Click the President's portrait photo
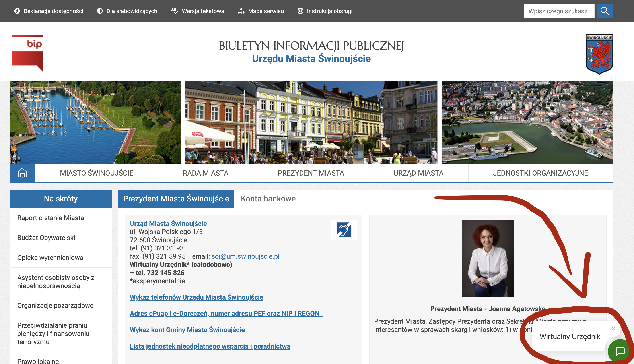Image resolution: width=634 pixels, height=364 pixels. pos(487,258)
